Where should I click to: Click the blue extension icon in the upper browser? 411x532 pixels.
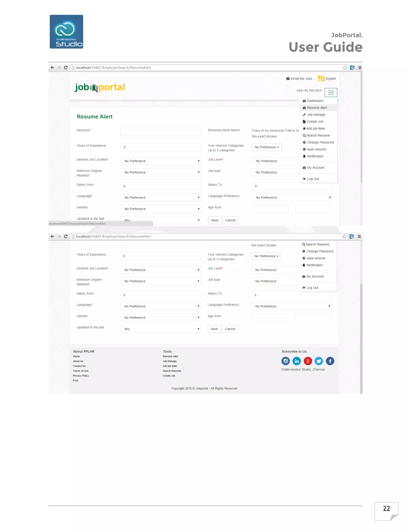352,67
